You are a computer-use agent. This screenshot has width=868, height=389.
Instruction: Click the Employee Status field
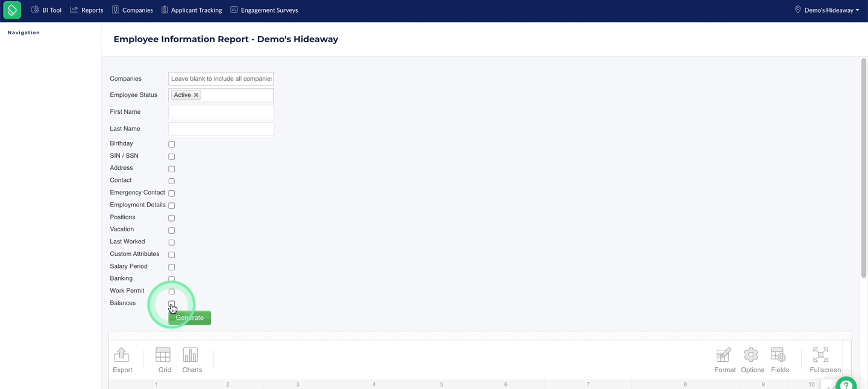pos(221,95)
